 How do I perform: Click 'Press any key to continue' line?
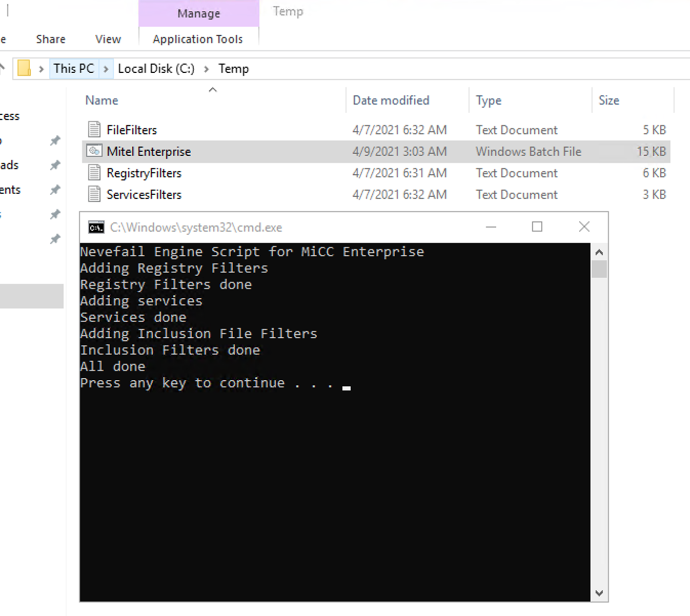(207, 383)
